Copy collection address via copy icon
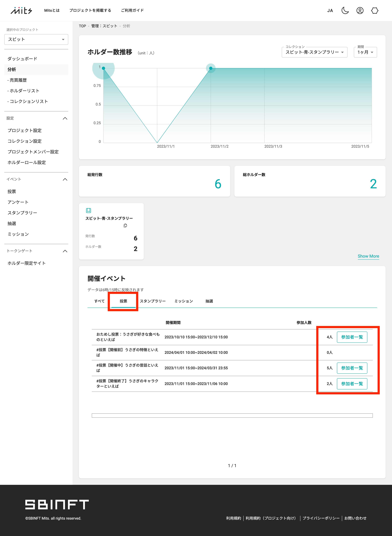The width and height of the screenshot is (392, 536). 125,225
